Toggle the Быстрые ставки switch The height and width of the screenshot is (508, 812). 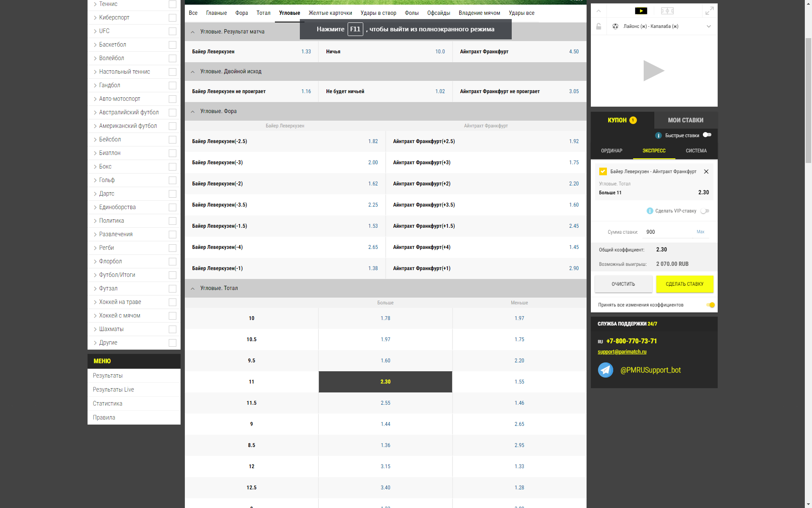pos(707,135)
